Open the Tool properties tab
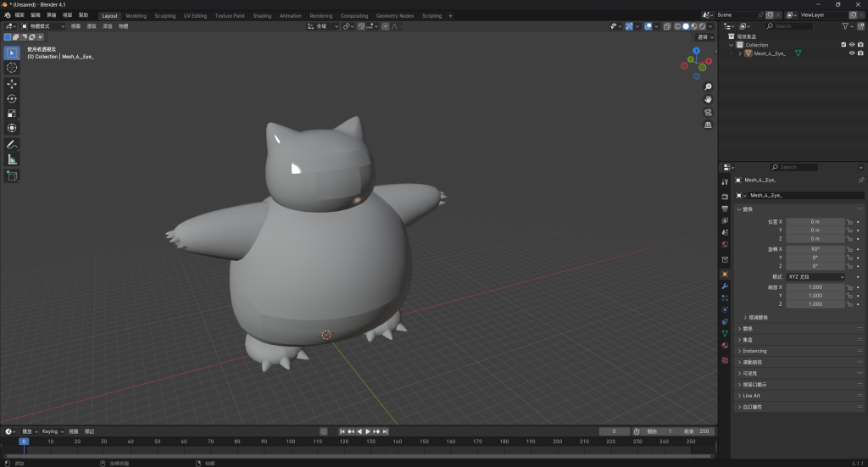This screenshot has width=868, height=467. coord(725,182)
